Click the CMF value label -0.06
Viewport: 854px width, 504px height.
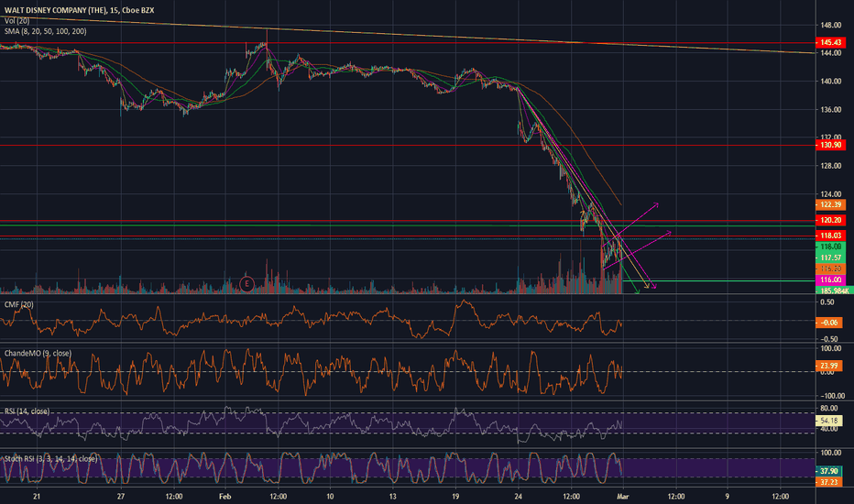pyautogui.click(x=829, y=323)
